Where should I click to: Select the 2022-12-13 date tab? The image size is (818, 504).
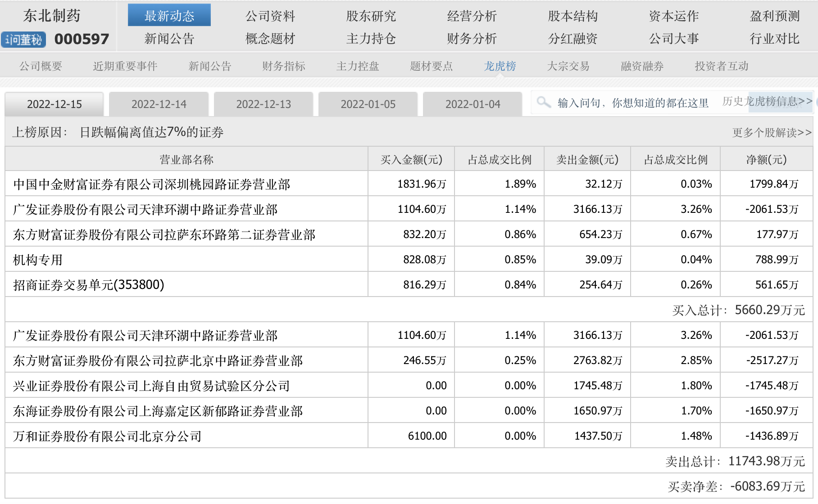[x=264, y=104]
